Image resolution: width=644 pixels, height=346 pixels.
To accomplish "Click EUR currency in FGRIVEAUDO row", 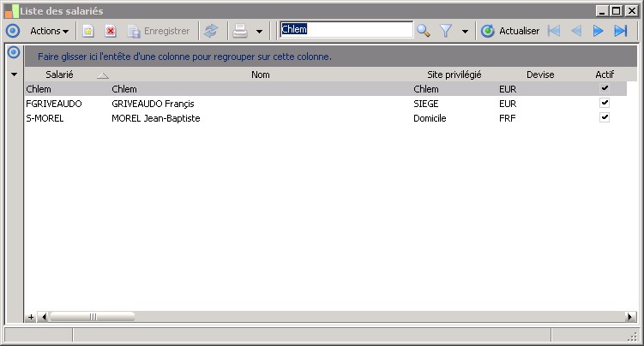I will pos(540,104).
